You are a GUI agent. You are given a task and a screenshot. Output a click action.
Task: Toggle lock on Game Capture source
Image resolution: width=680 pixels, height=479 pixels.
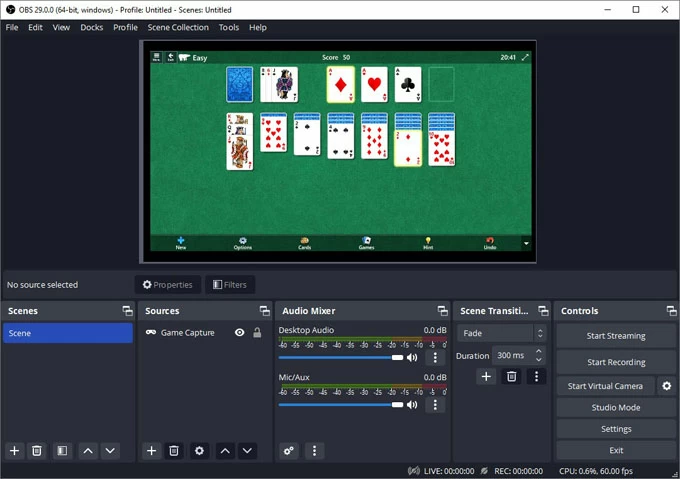coord(257,333)
